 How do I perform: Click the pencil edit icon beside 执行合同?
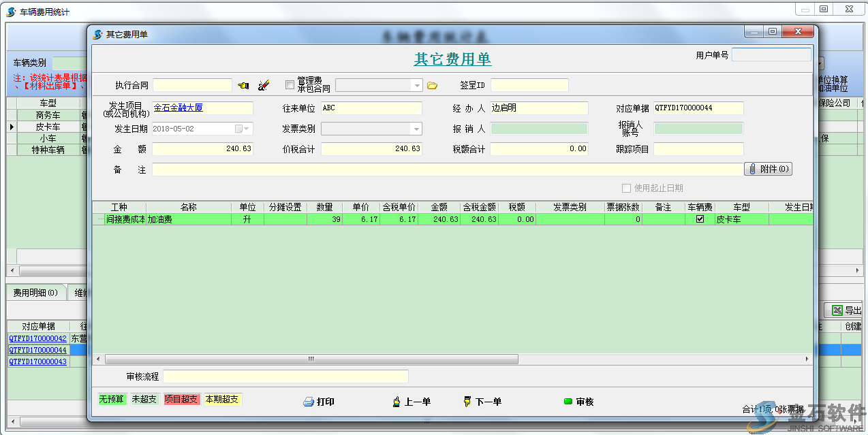(x=262, y=85)
